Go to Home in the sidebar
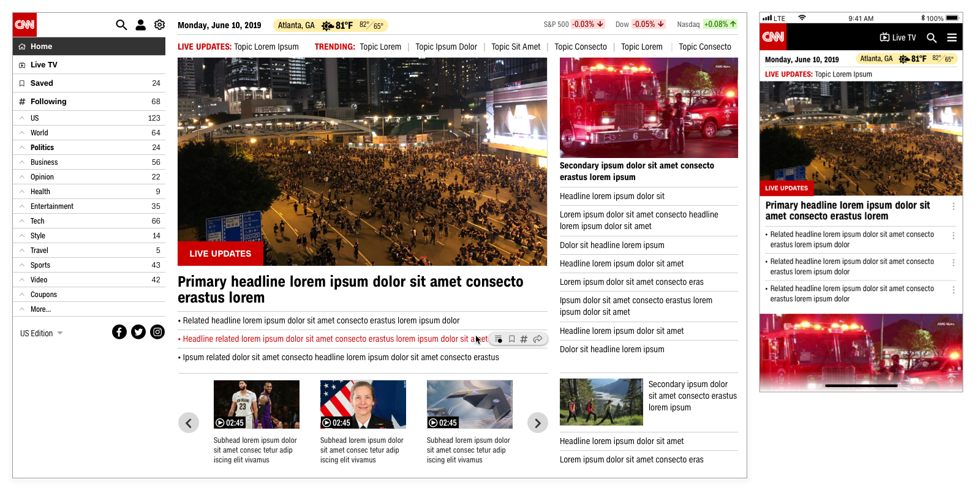This screenshot has width=980, height=490. pyautogui.click(x=89, y=47)
